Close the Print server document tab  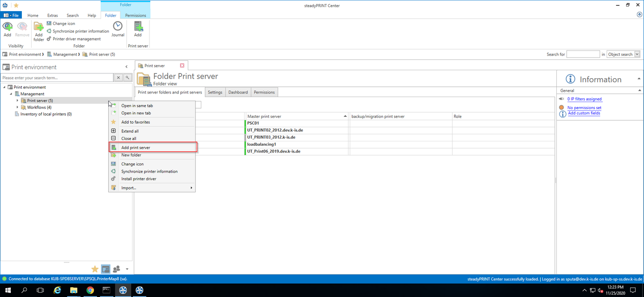point(182,66)
